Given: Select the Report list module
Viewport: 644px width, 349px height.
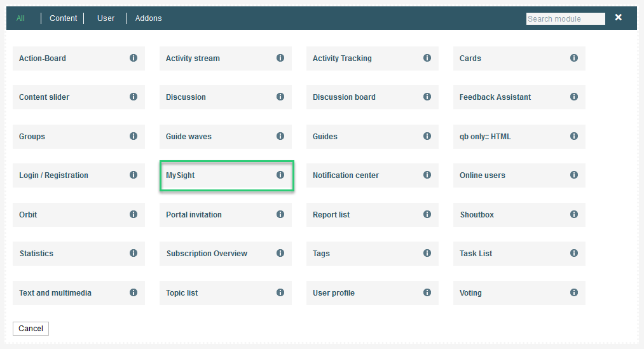Looking at the screenshot, I should 373,215.
